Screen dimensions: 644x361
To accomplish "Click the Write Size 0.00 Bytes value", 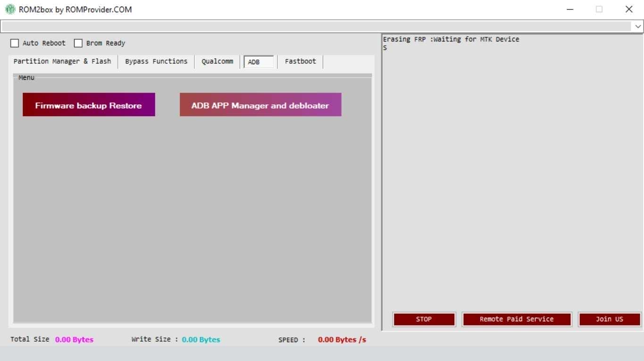I will click(201, 340).
